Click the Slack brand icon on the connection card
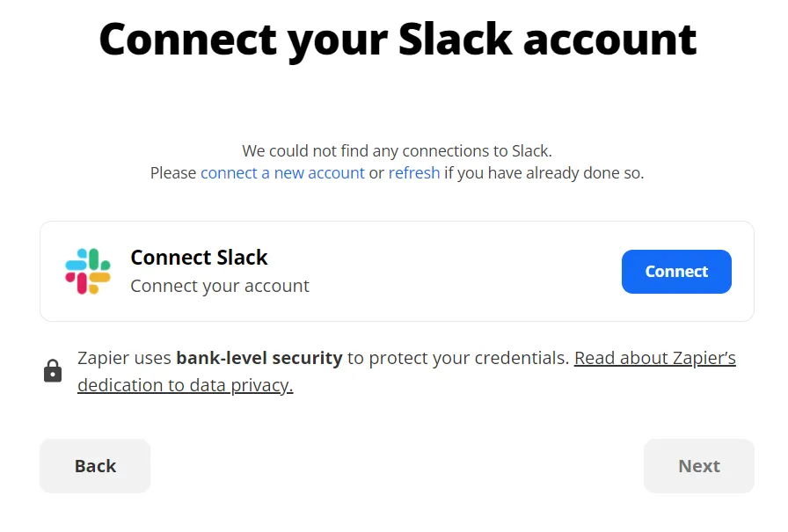 coord(88,271)
